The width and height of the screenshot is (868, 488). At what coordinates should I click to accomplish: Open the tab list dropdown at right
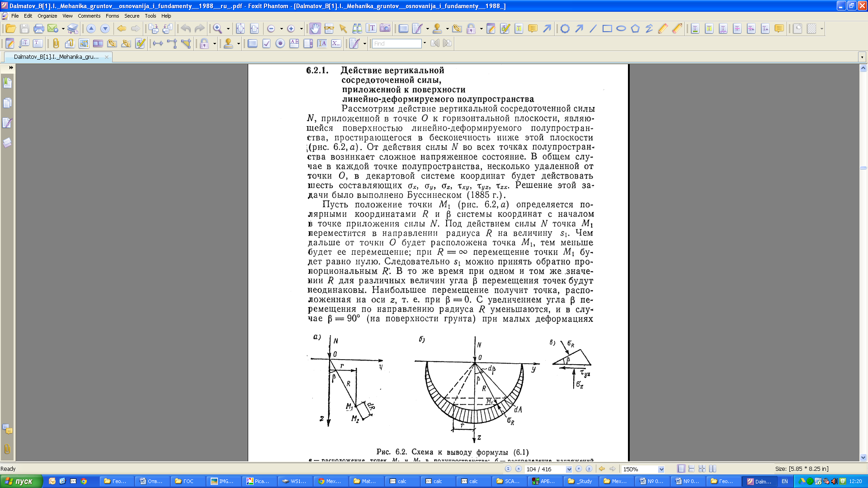(862, 57)
